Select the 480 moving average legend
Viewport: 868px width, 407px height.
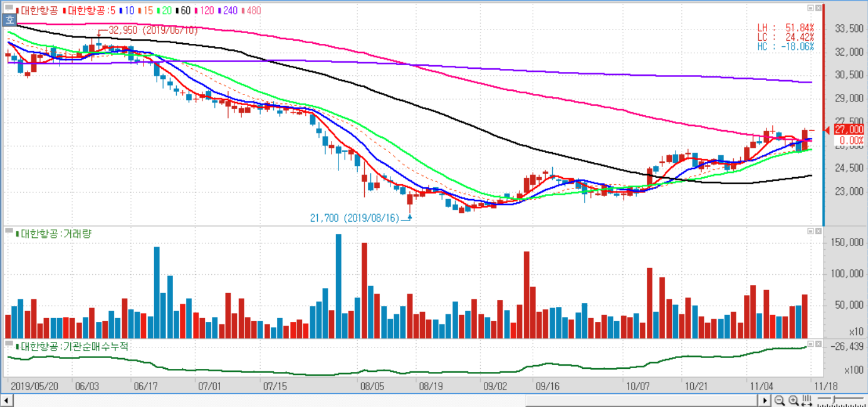pos(252,11)
